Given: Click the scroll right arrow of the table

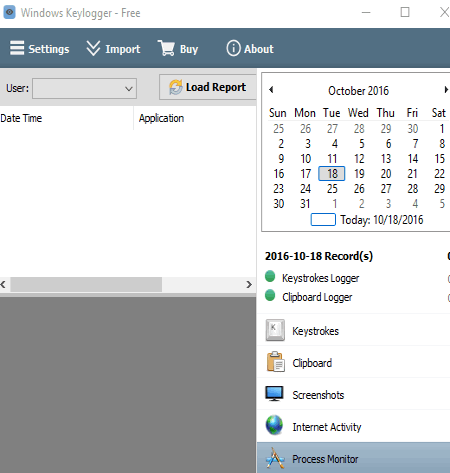Looking at the screenshot, I should pos(249,284).
